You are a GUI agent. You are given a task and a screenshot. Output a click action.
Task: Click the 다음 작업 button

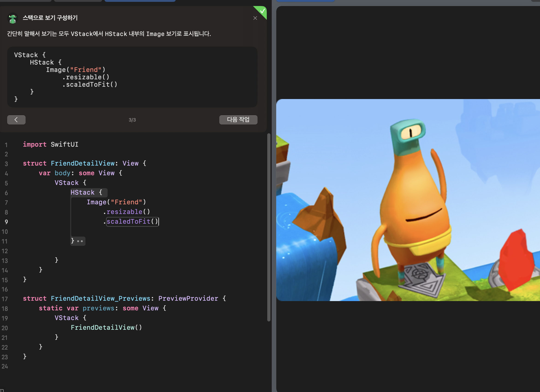coord(238,120)
